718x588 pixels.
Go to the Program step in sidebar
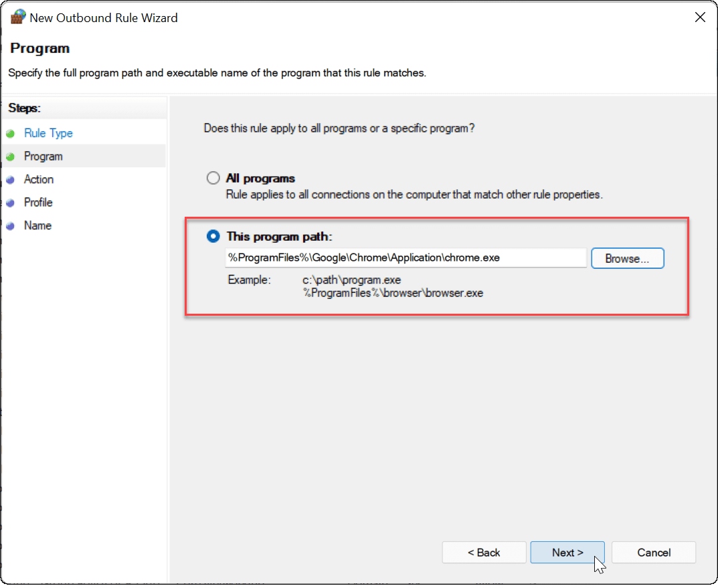pyautogui.click(x=43, y=157)
